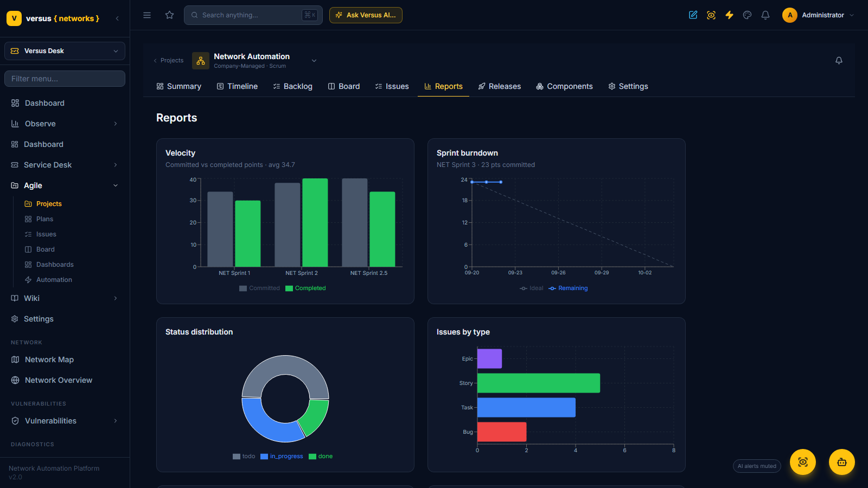The width and height of the screenshot is (868, 488).
Task: Toggle the Committed legend in Velocity chart
Action: 260,288
